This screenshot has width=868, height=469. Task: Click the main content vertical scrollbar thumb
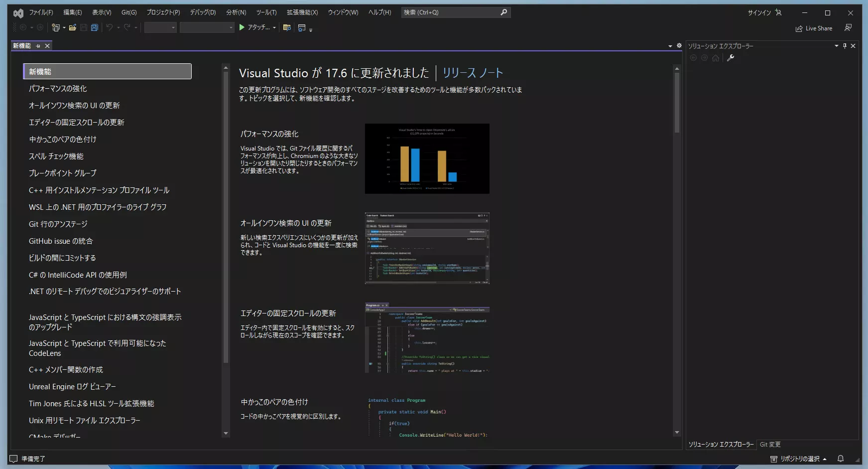[677, 103]
